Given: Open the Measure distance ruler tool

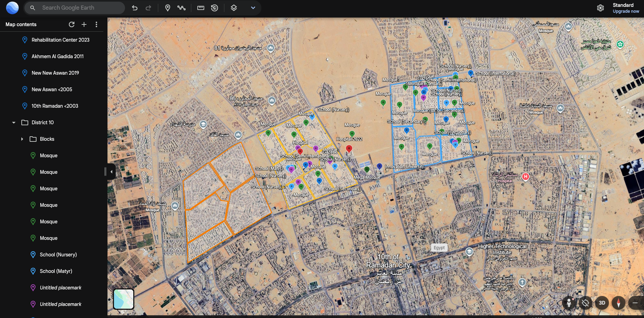Looking at the screenshot, I should (201, 8).
